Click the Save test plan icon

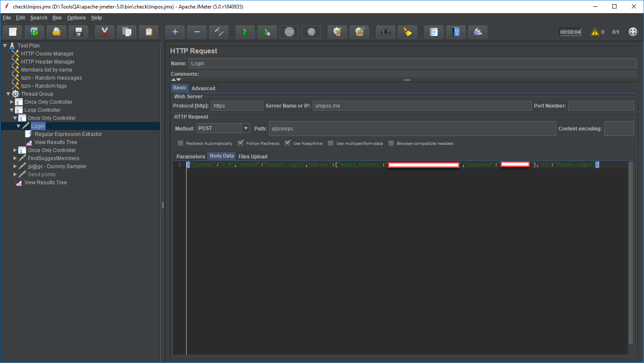(x=78, y=32)
